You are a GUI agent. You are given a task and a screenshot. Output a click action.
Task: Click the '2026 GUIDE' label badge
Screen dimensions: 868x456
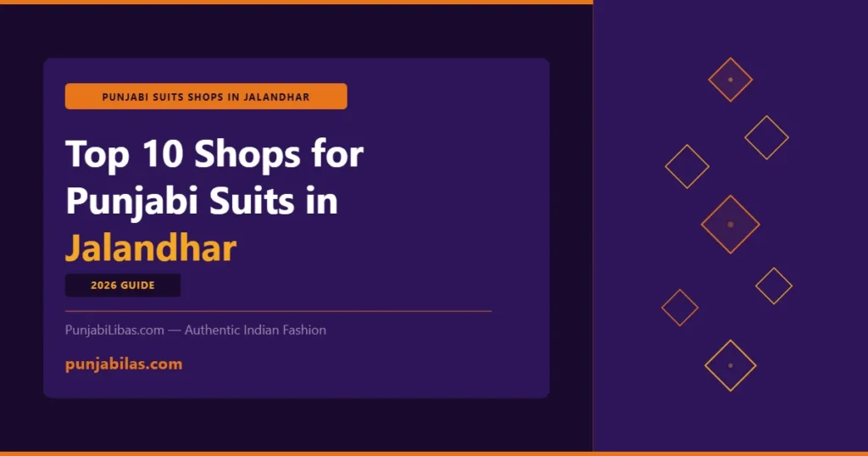click(123, 286)
